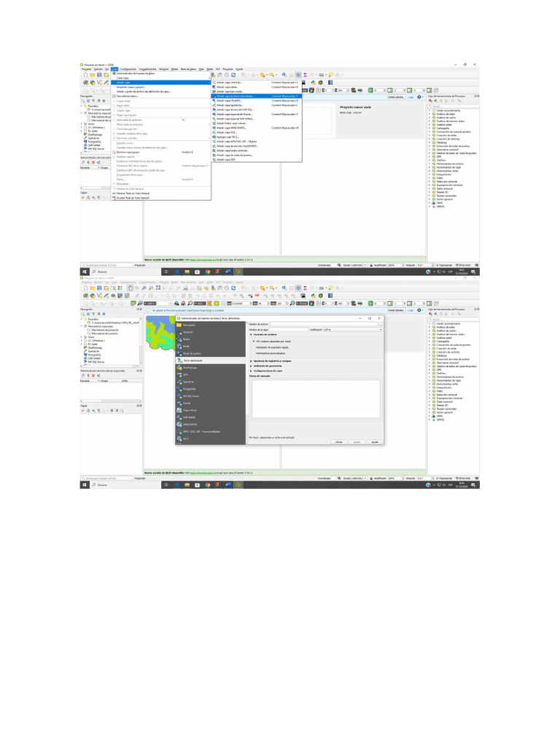Open Navegador in data source manager sidebar
Image resolution: width=560 pixels, height=747 pixels.
tap(211, 325)
